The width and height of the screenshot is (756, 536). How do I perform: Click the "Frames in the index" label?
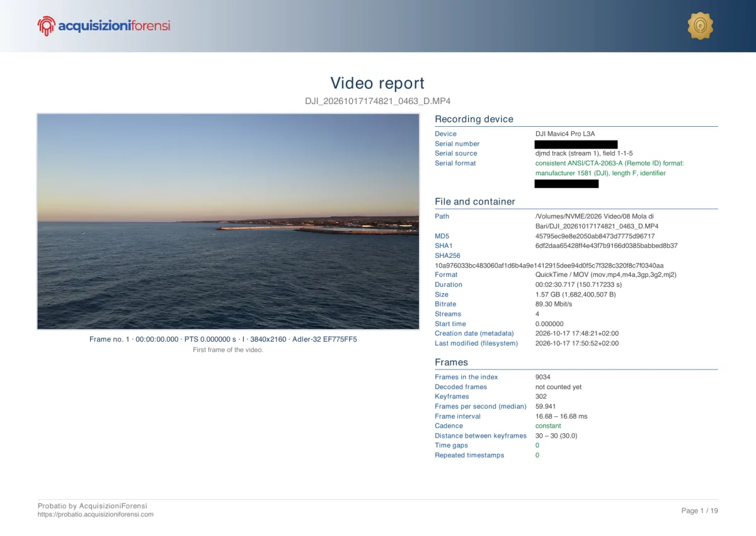(x=466, y=377)
